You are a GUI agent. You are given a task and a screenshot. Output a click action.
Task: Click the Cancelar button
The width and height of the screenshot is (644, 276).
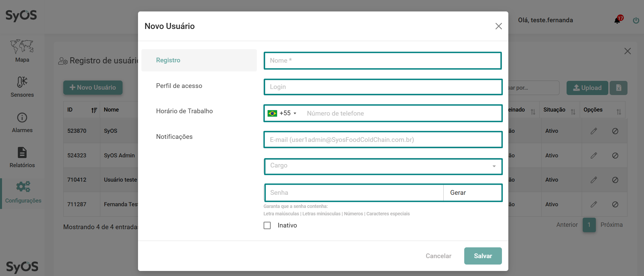click(x=438, y=256)
